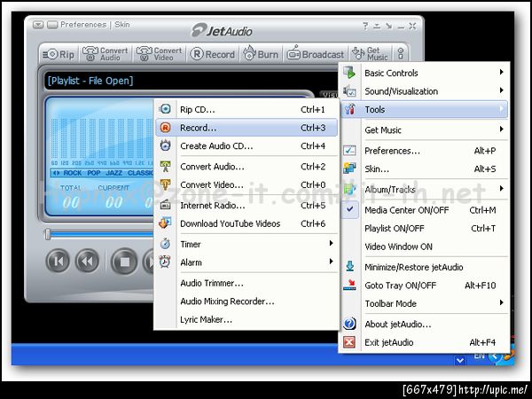The height and width of the screenshot is (399, 532).
Task: Open Lyric Maker... from menu
Action: (x=246, y=319)
